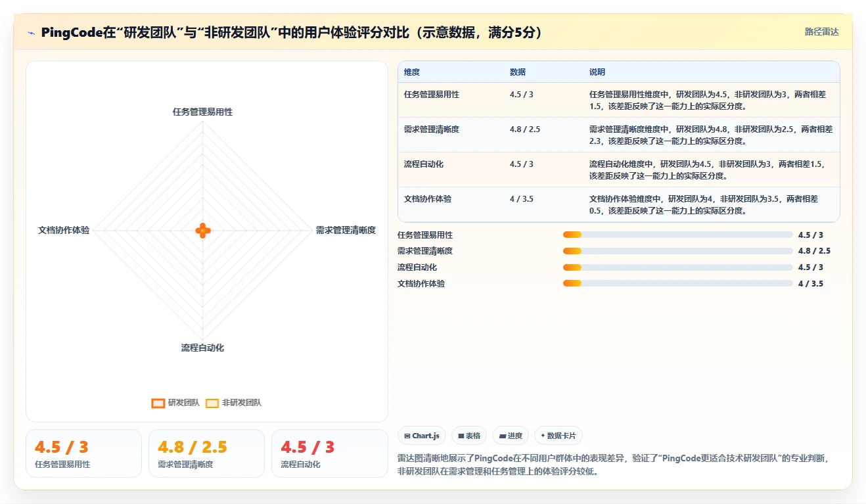Click the 数据 table column header
Image resolution: width=866 pixels, height=504 pixels.
[518, 72]
